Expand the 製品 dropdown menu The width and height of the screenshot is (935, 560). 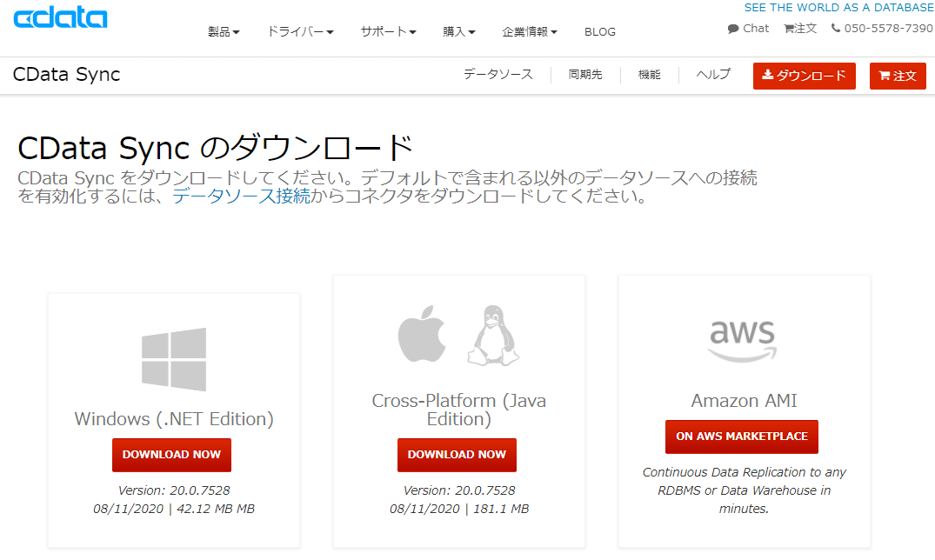pos(224,31)
